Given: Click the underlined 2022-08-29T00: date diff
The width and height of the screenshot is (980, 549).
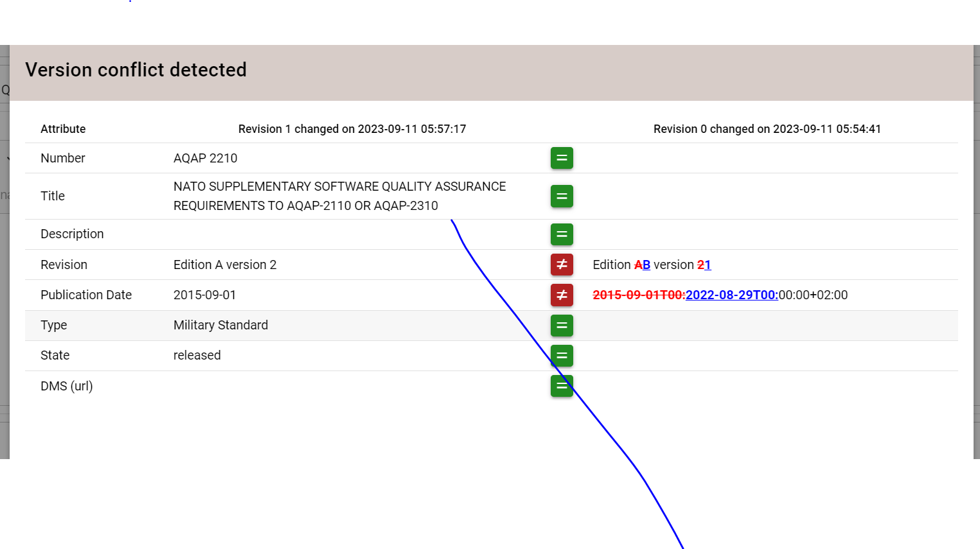Looking at the screenshot, I should click(x=731, y=295).
